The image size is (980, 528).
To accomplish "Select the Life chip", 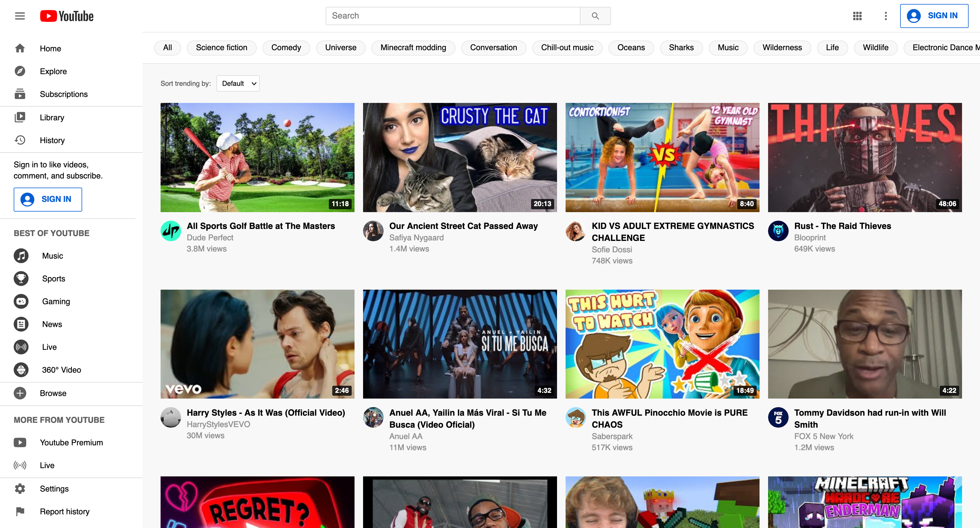I will coord(832,48).
